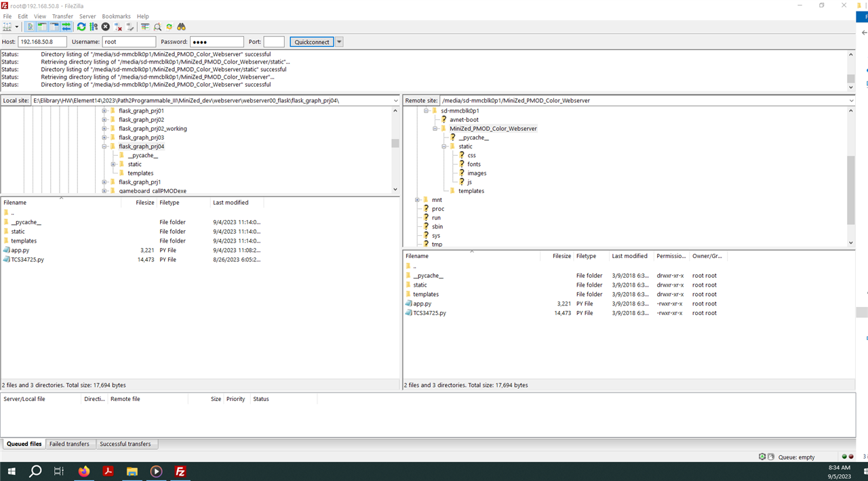Switch to the Successful transfers tab
The image size is (868, 481).
[125, 444]
